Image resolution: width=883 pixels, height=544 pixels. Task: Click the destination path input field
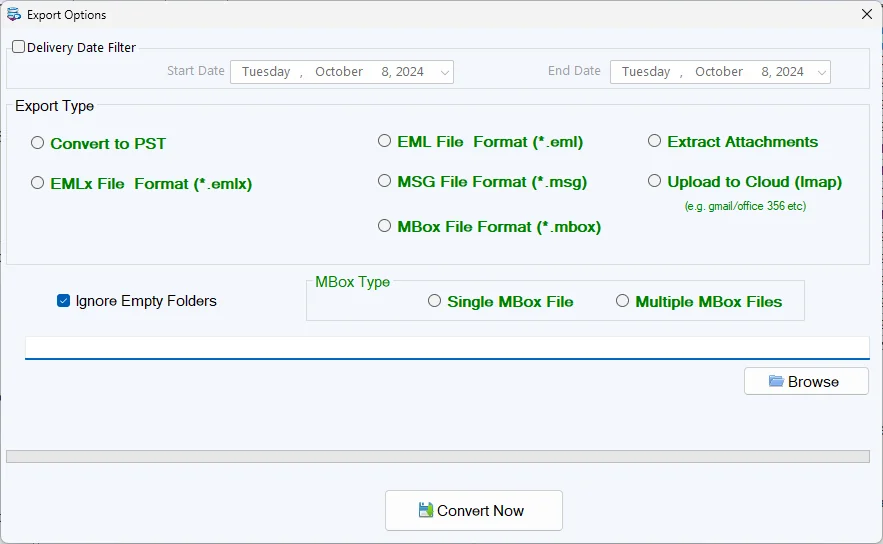446,347
